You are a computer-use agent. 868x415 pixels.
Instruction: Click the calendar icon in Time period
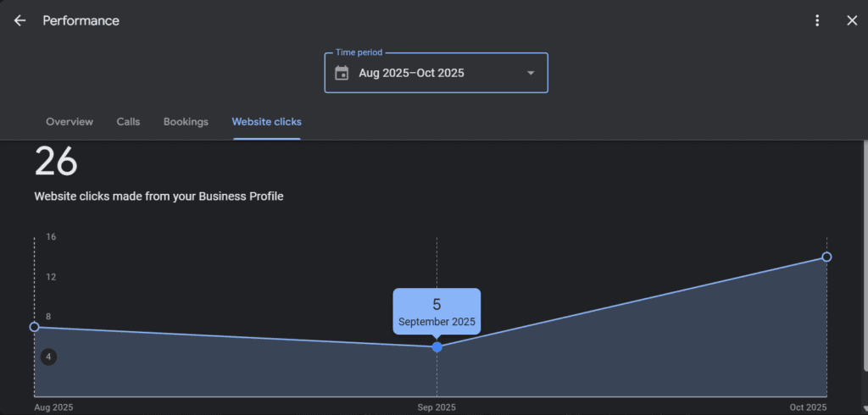click(x=342, y=73)
